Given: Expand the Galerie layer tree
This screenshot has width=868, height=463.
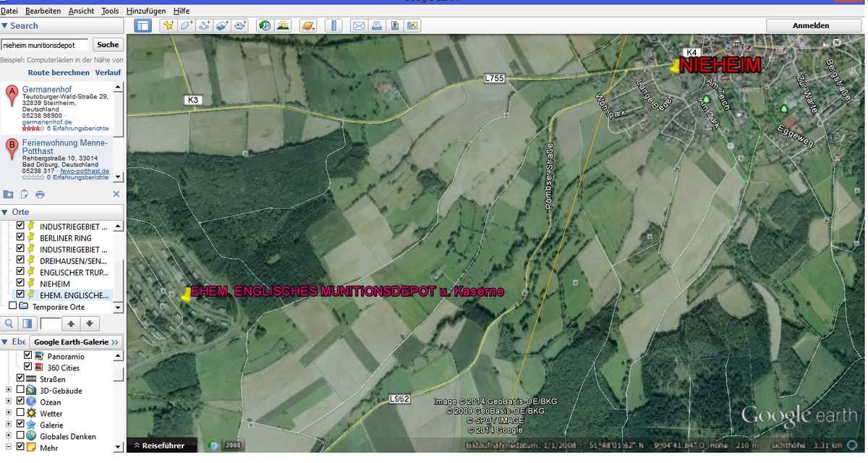Looking at the screenshot, I should pyautogui.click(x=8, y=425).
